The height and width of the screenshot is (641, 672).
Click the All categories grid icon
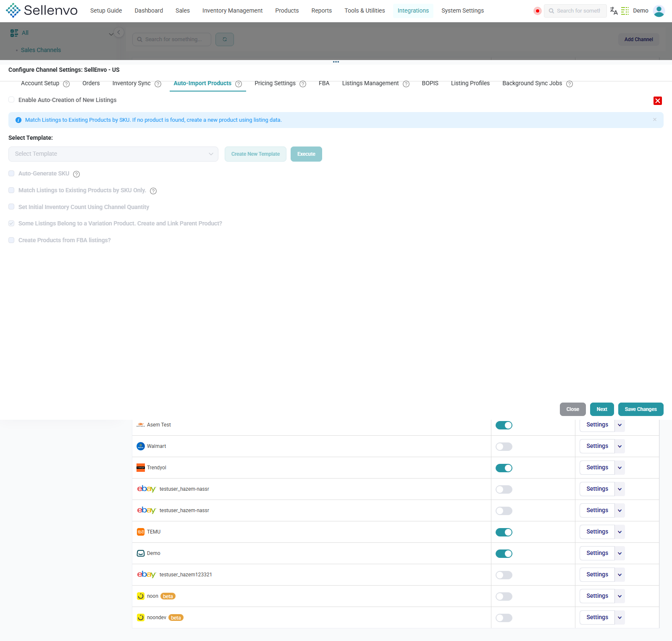coord(14,33)
